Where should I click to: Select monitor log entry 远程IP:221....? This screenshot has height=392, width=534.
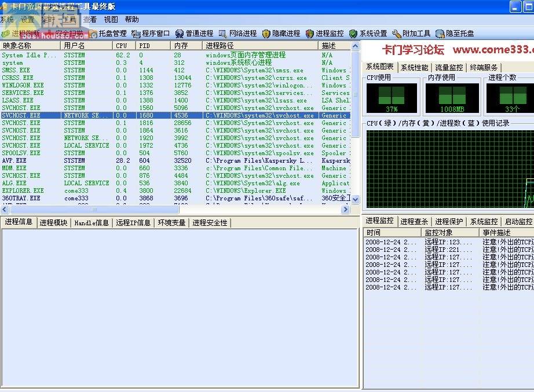coord(449,250)
